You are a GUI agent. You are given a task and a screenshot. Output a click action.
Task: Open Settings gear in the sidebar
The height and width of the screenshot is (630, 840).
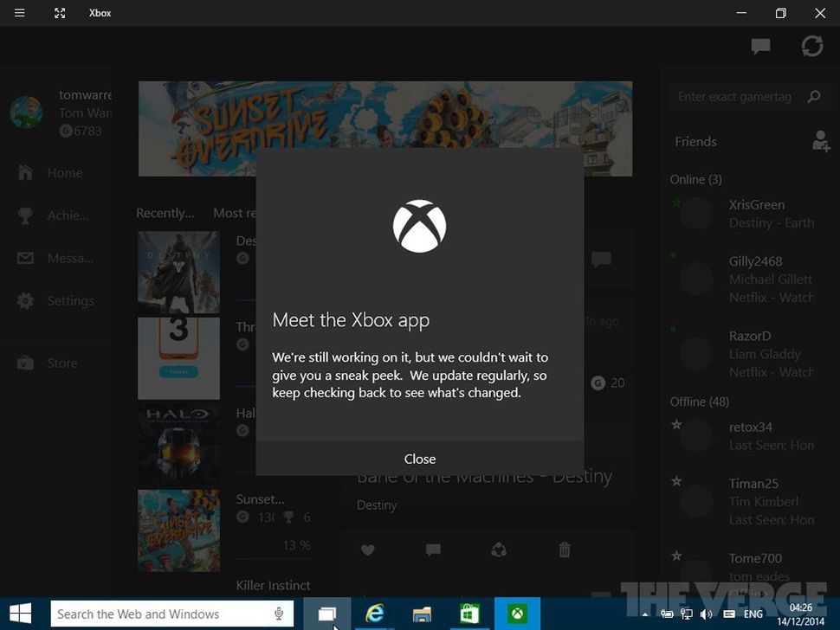[26, 300]
